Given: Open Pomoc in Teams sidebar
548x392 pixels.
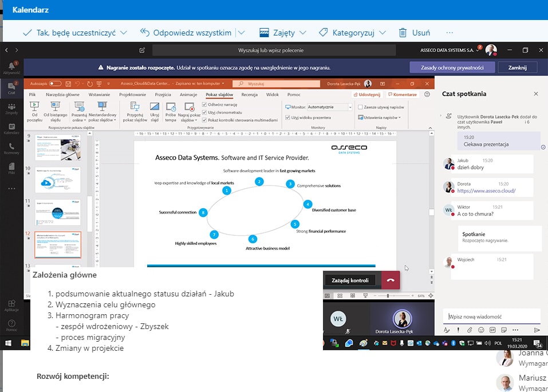Looking at the screenshot, I should pyautogui.click(x=11, y=325).
